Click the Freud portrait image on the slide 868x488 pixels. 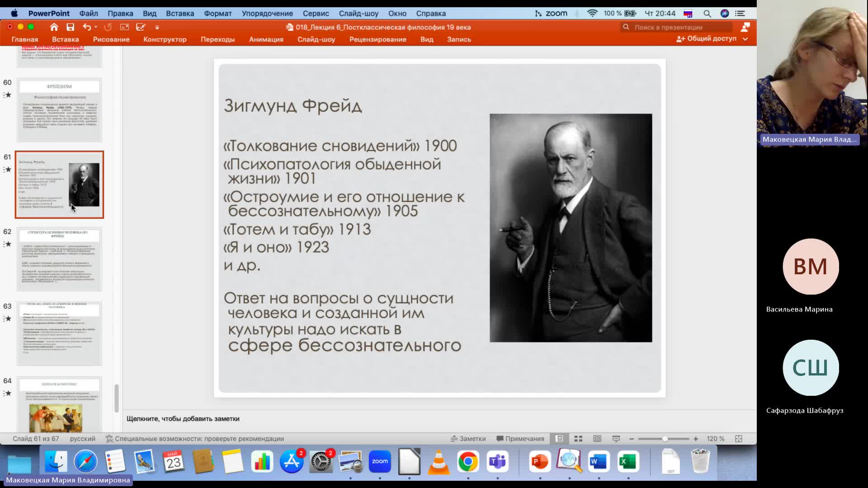571,228
